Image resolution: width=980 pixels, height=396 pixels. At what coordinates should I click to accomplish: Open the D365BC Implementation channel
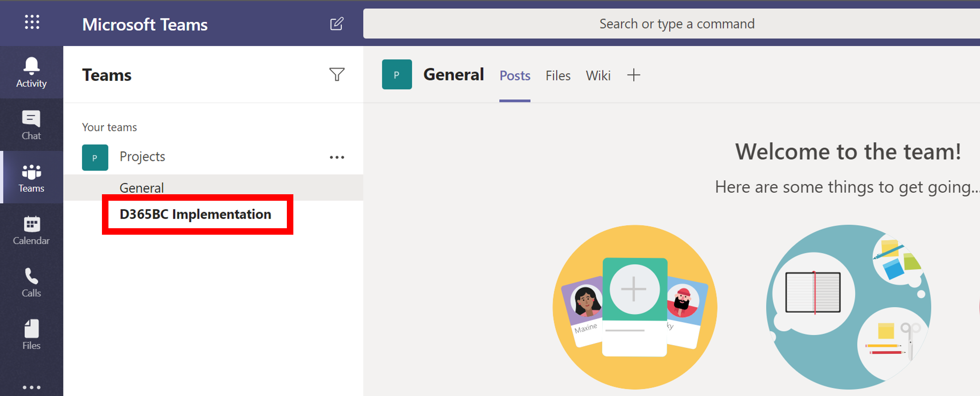(195, 214)
